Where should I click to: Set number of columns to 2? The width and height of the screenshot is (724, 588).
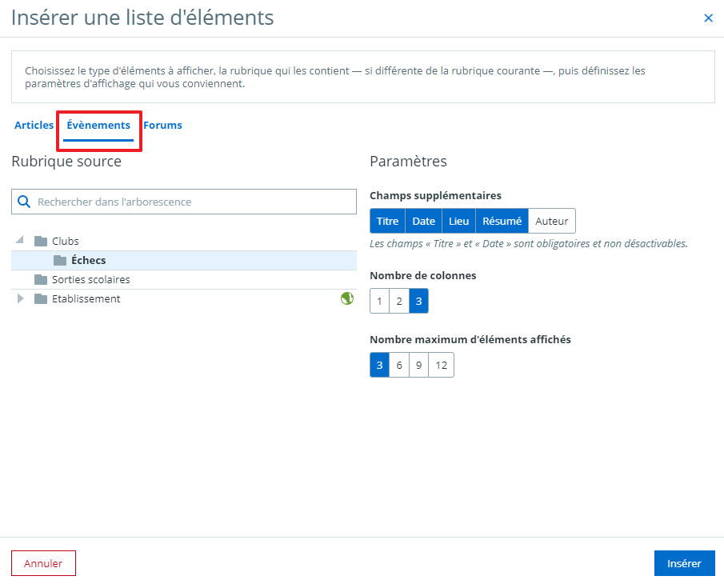399,301
